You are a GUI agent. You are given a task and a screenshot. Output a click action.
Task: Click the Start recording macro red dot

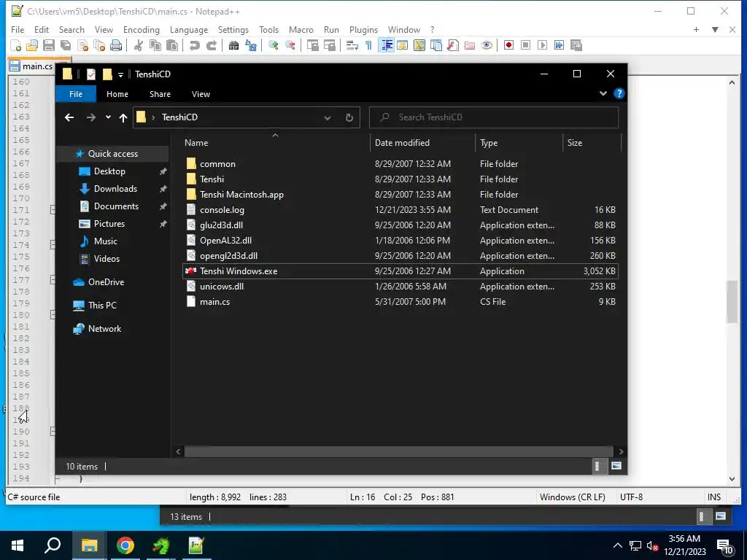click(x=508, y=45)
